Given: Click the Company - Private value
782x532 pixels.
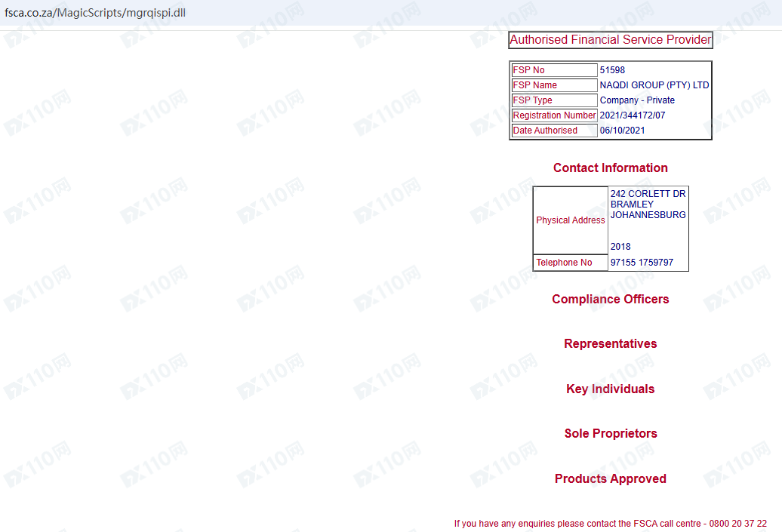Looking at the screenshot, I should pyautogui.click(x=637, y=100).
